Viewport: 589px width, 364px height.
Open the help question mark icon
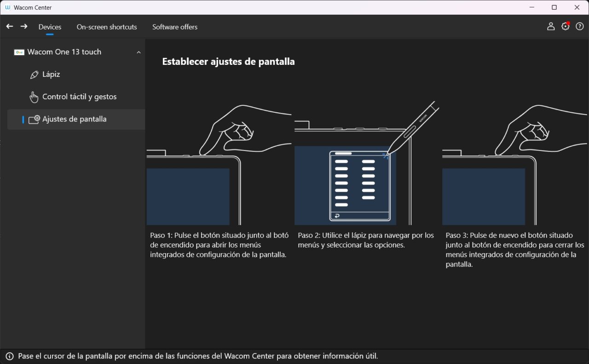coord(580,27)
